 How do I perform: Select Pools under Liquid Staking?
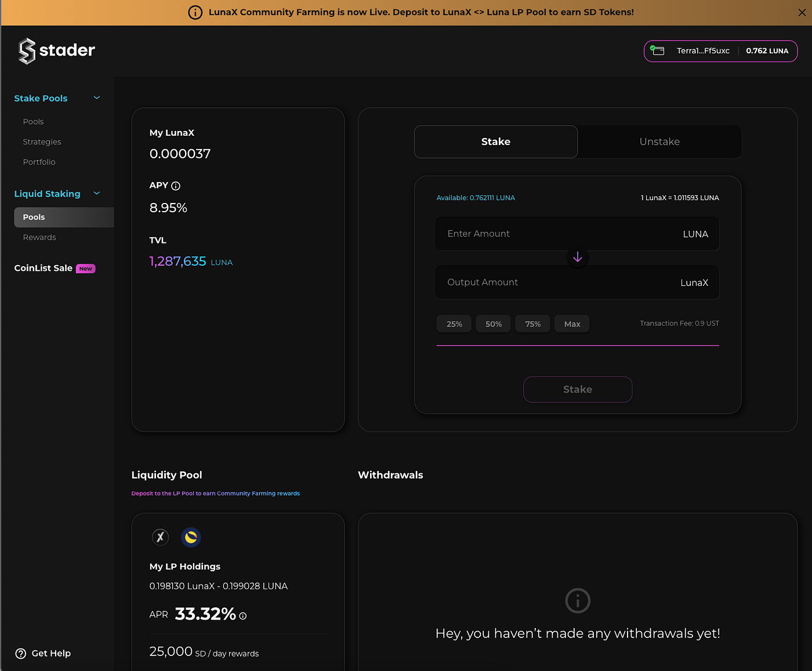[64, 217]
